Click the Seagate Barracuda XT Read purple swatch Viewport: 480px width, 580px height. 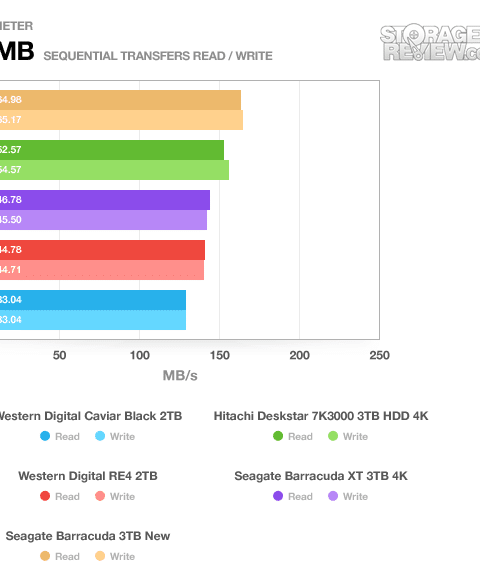point(278,496)
